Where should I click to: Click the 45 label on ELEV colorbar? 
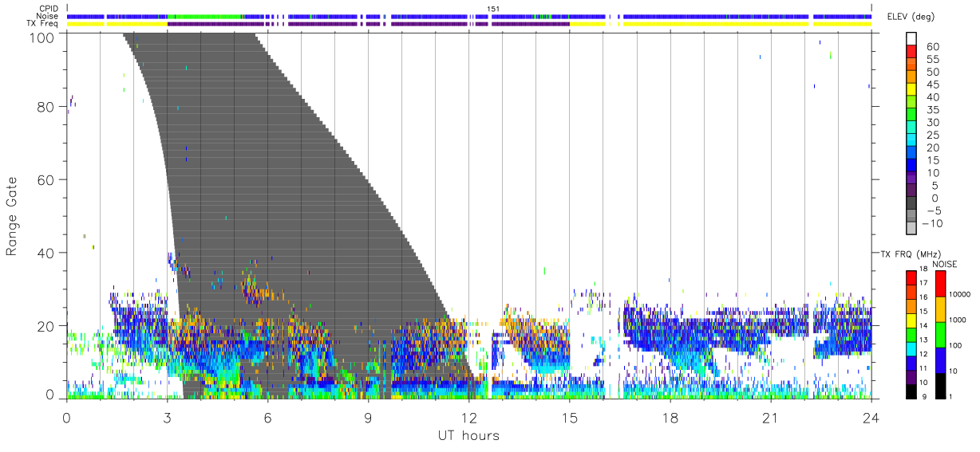(x=933, y=85)
